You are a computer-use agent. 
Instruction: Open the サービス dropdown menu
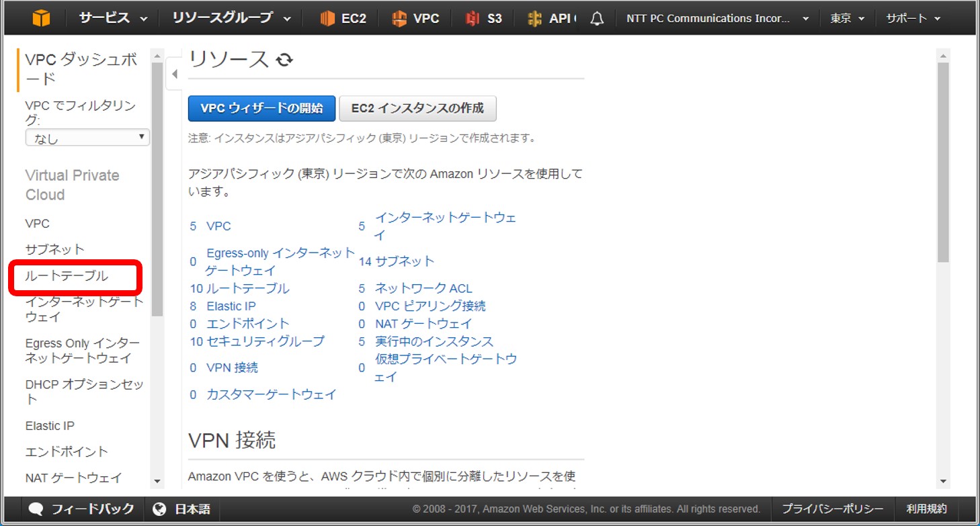click(113, 18)
